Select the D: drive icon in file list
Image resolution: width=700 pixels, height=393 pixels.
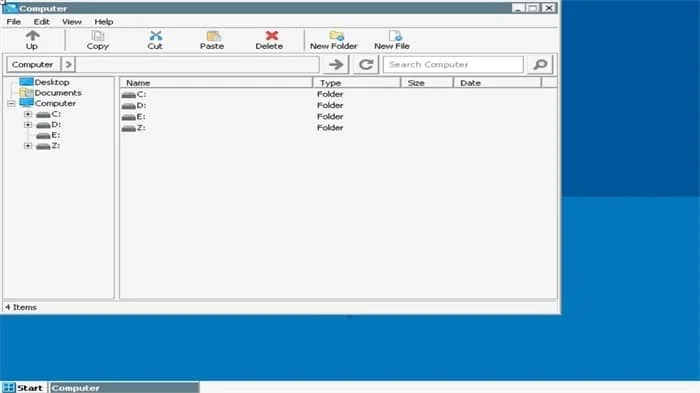pyautogui.click(x=129, y=106)
